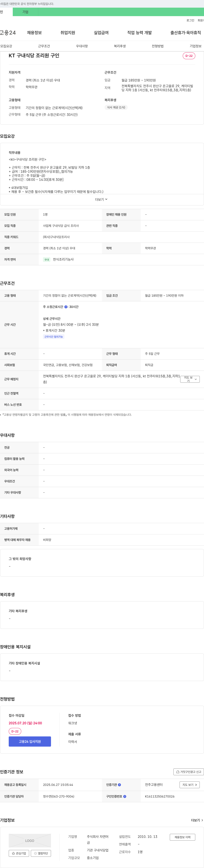Click the 고용24 site logo
The image size is (204, 868).
click(x=7, y=33)
